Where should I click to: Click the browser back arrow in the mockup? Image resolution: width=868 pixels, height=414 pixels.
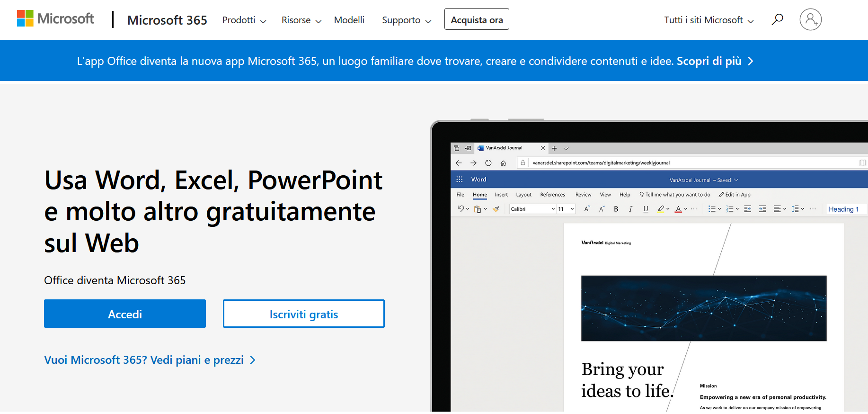(459, 163)
